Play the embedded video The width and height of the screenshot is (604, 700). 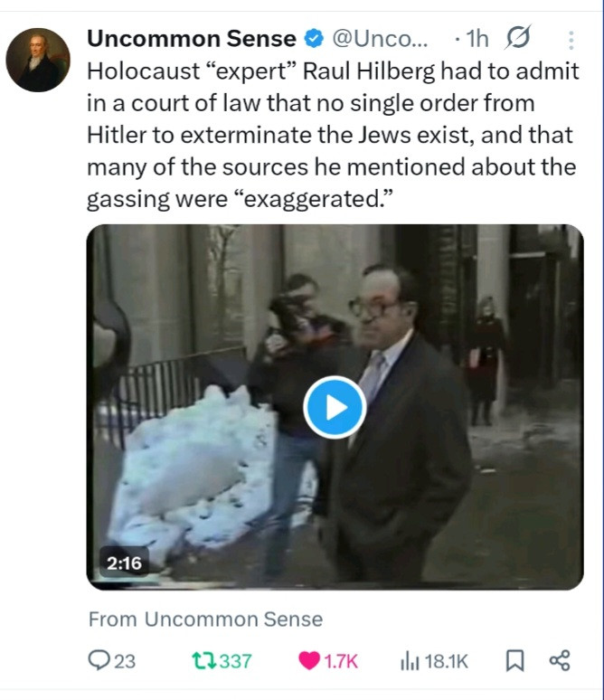pos(335,407)
